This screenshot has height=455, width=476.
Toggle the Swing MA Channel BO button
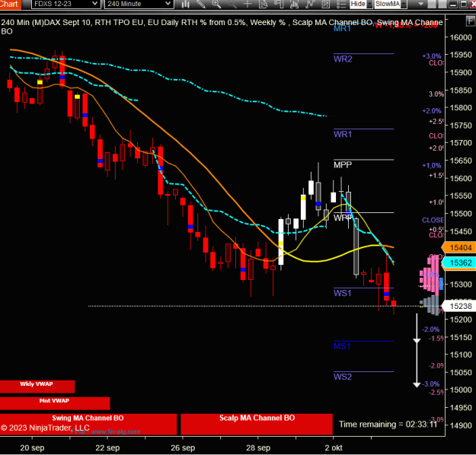88,424
